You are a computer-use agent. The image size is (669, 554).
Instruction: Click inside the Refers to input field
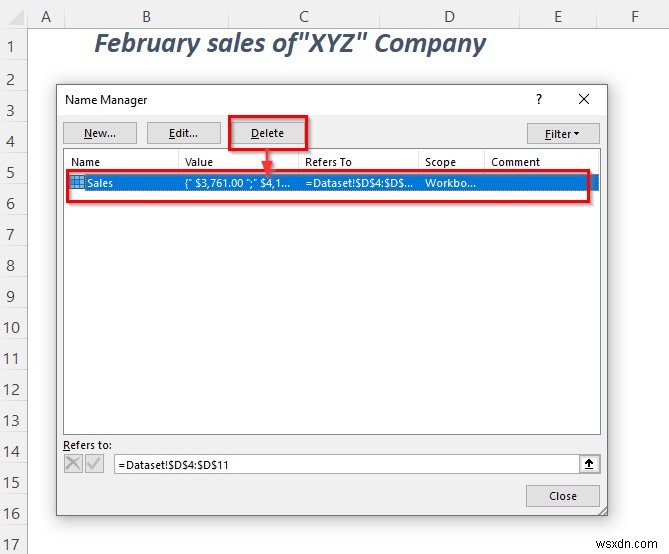(346, 464)
